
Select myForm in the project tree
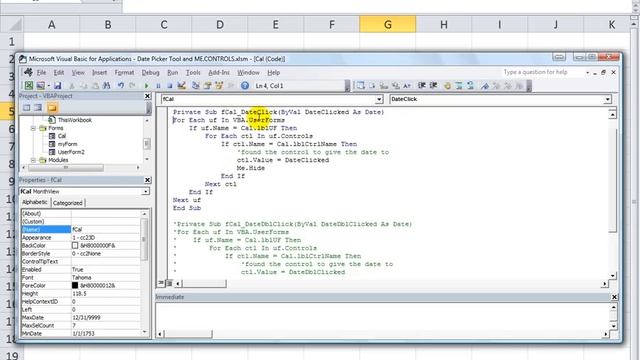click(67, 144)
